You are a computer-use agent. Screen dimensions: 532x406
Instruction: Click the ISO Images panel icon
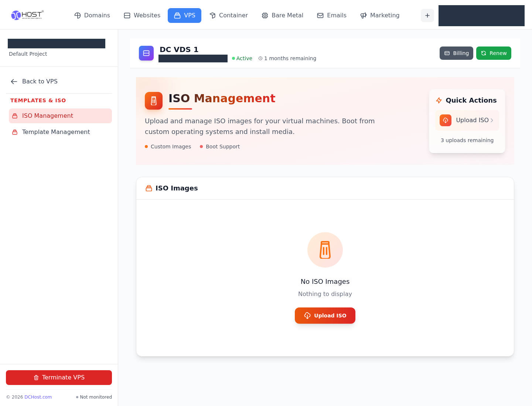point(149,188)
